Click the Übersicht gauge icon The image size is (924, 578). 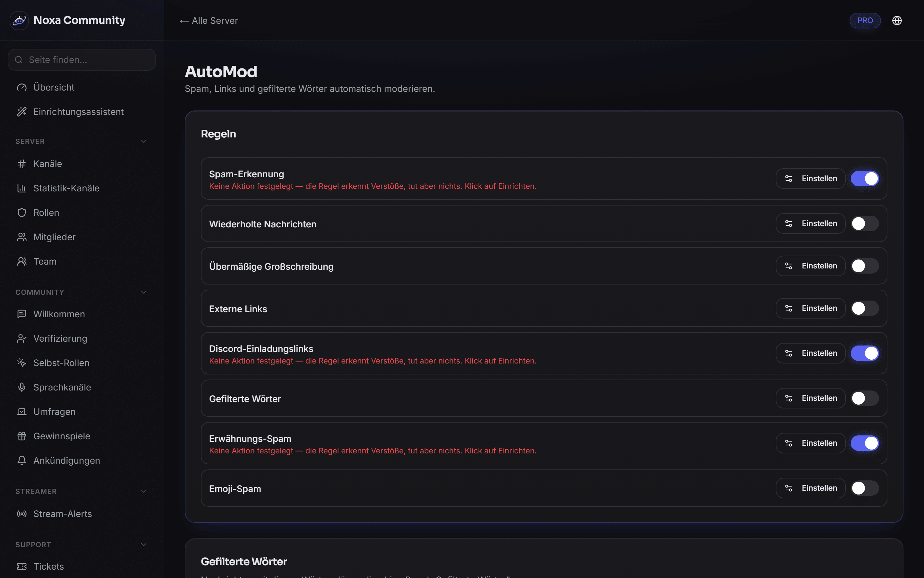(22, 88)
